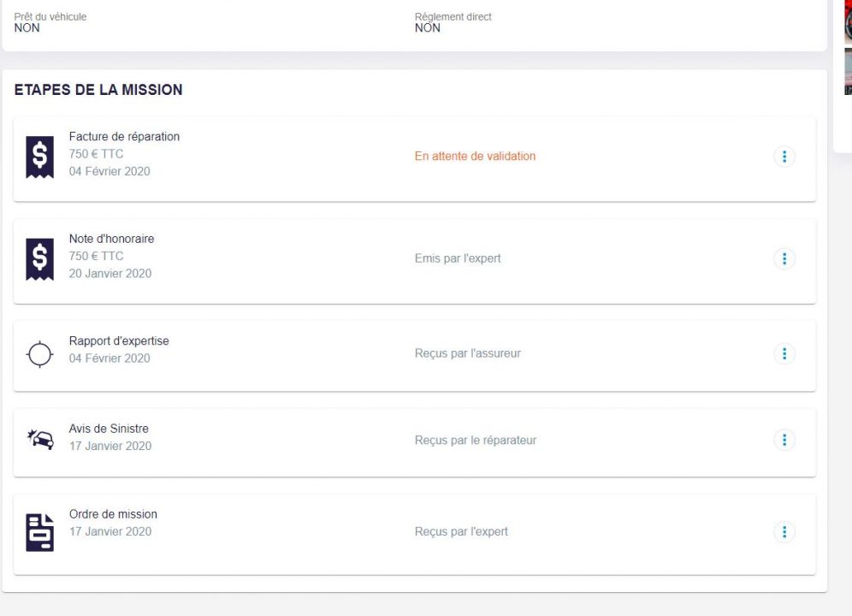The width and height of the screenshot is (852, 616).
Task: Click the Note d'honoraire receipt icon
Action: click(x=39, y=259)
